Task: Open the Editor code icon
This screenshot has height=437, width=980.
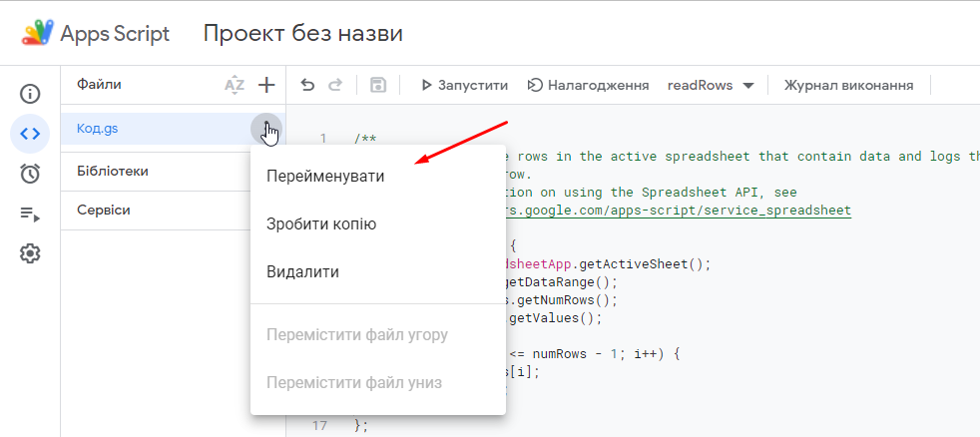Action: (x=30, y=134)
